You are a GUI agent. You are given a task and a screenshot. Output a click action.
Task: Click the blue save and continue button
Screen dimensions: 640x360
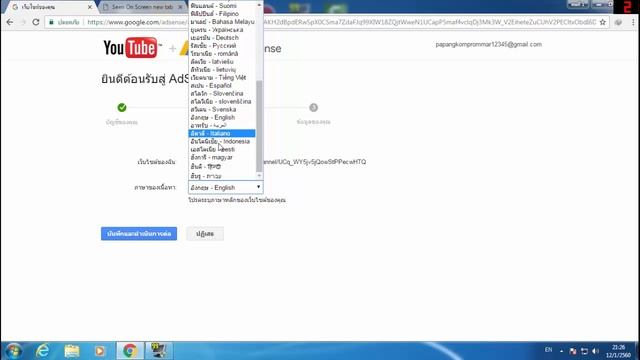coord(139,234)
